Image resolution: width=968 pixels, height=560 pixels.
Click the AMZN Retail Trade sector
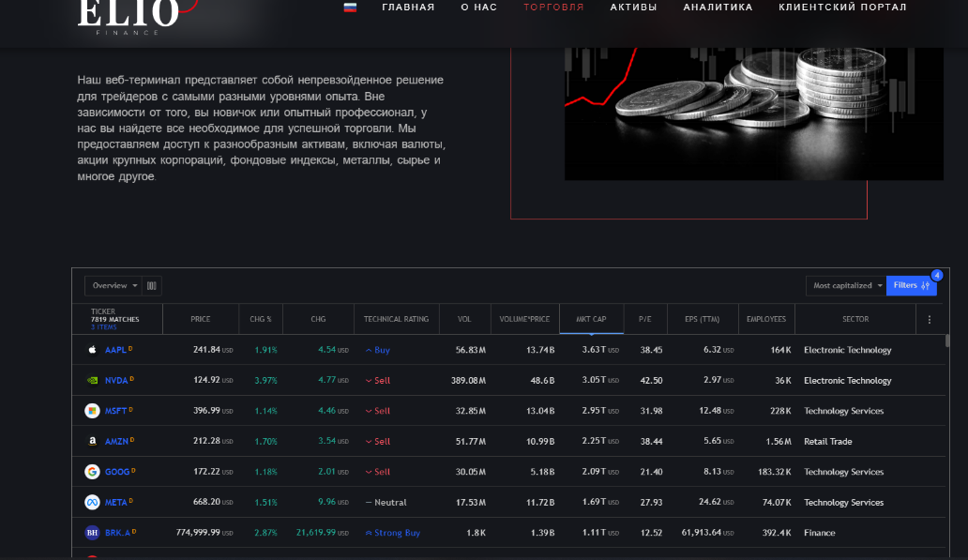coord(828,442)
